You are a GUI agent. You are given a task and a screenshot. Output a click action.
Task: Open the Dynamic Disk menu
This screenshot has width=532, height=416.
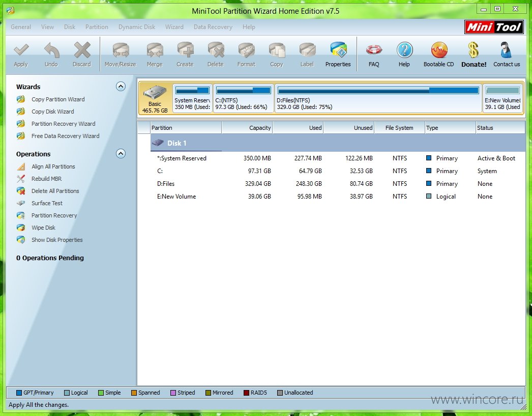[137, 27]
